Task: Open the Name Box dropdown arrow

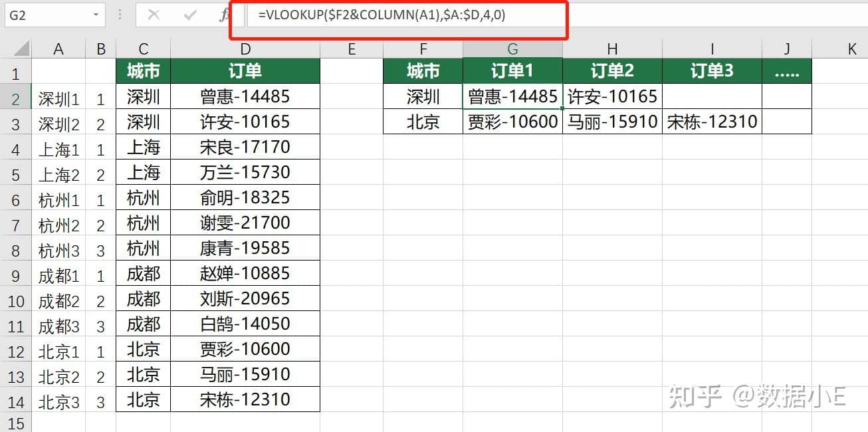Action: [x=97, y=15]
